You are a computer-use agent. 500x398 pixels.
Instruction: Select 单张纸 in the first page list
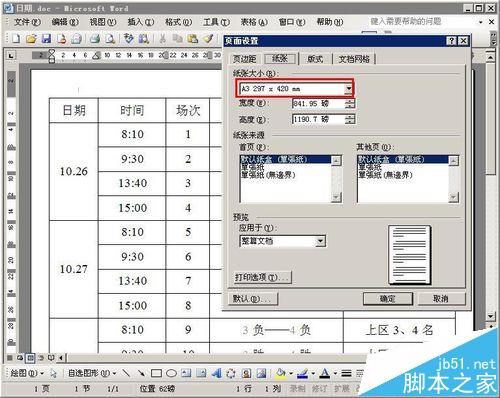point(253,167)
